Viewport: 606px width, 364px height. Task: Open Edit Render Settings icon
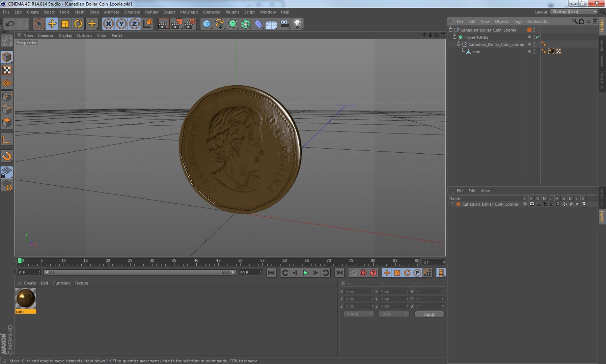click(x=190, y=24)
